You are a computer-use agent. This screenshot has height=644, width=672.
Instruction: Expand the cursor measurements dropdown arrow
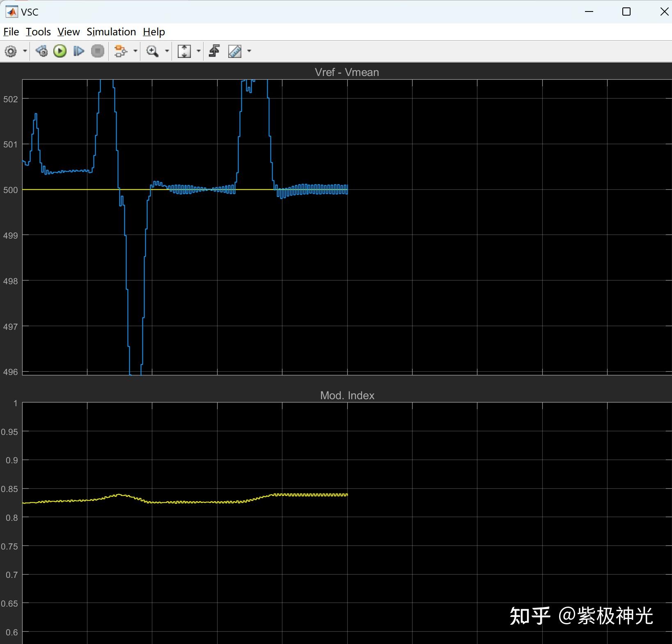[x=250, y=51]
